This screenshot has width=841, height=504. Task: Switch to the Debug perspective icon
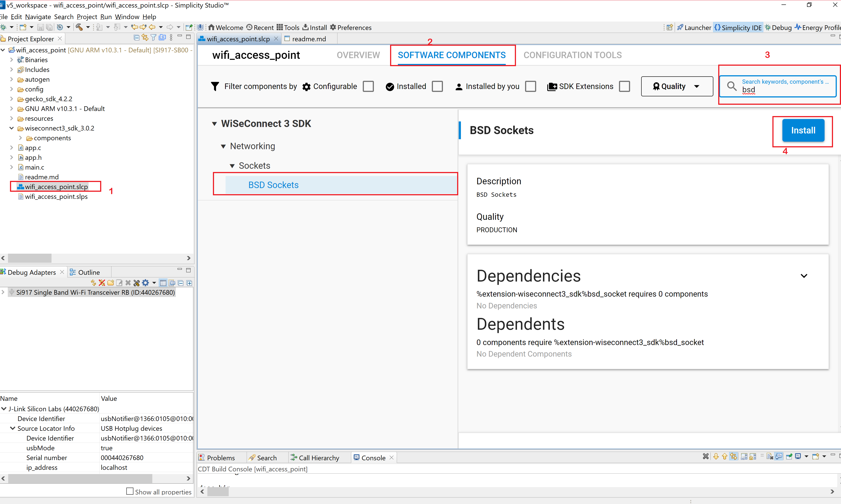[x=768, y=27]
